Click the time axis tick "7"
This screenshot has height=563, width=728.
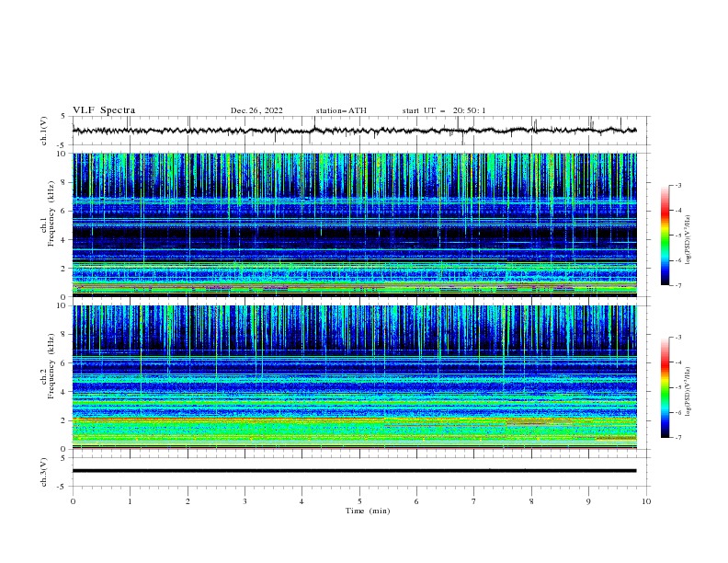474,501
